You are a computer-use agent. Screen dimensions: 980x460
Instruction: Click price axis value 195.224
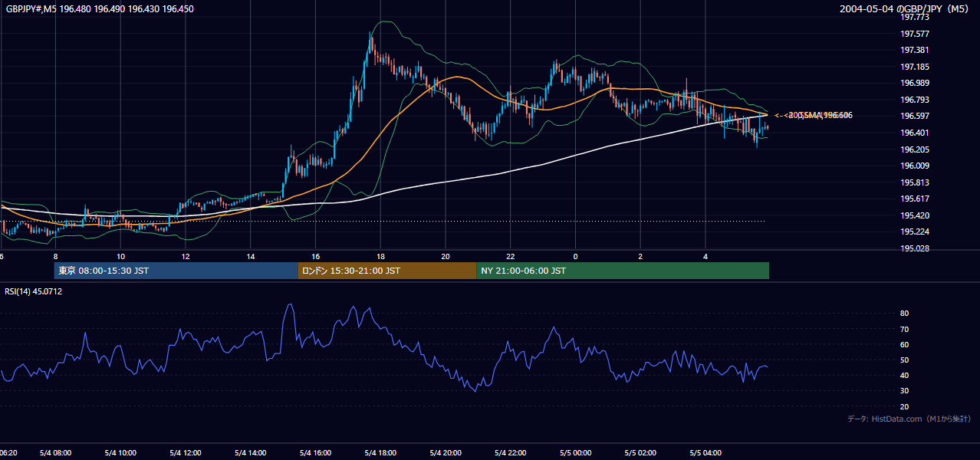pos(914,232)
